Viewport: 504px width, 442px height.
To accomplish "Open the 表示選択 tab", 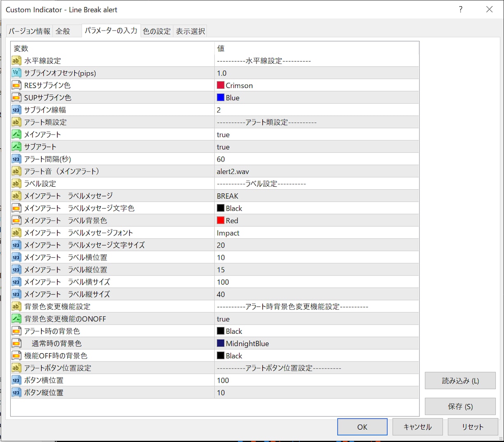I will [190, 31].
